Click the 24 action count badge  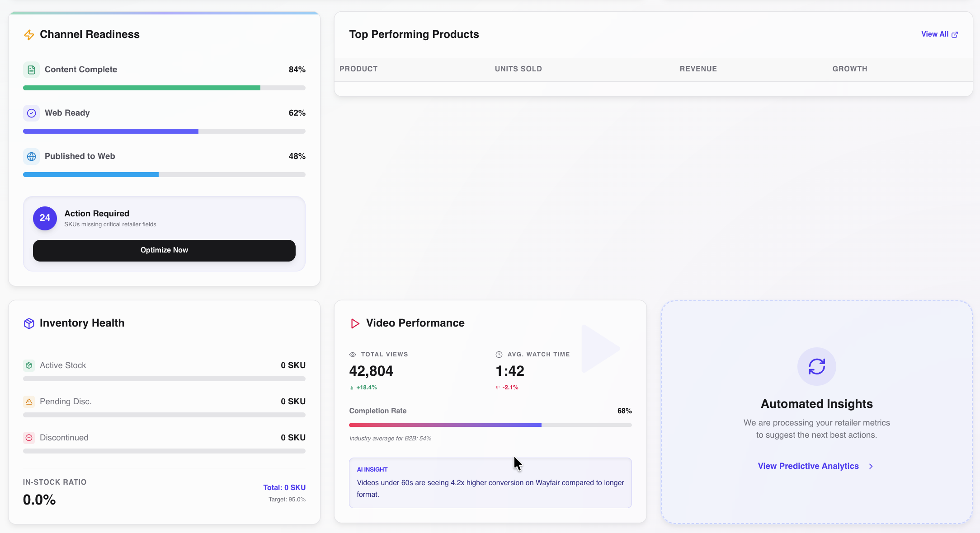(x=45, y=218)
